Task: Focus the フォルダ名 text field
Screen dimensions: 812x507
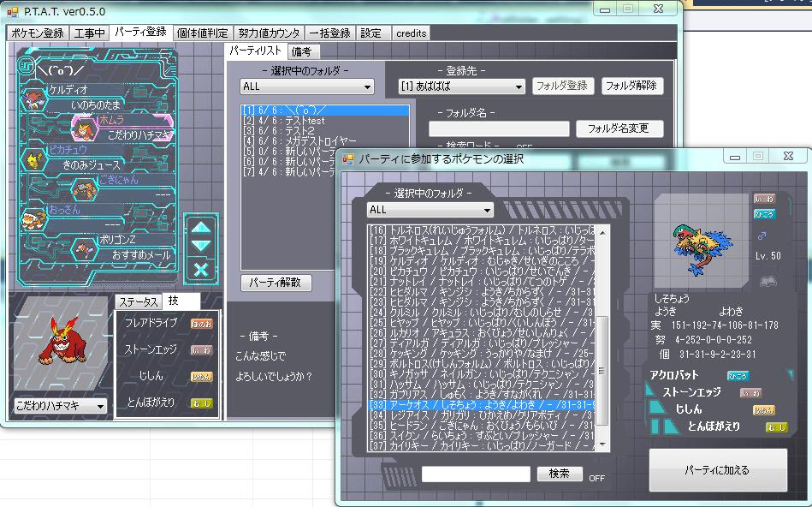Action: pos(499,128)
